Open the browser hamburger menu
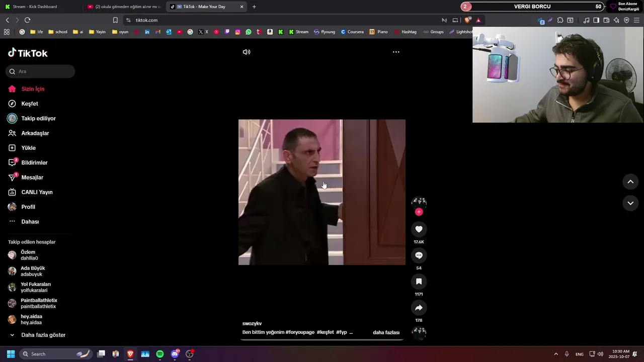The width and height of the screenshot is (644, 362). point(636,20)
